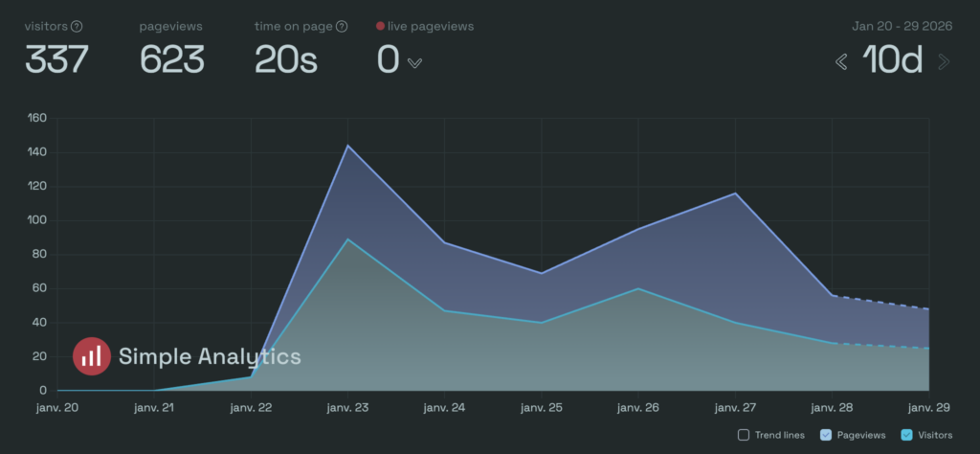The width and height of the screenshot is (980, 454).
Task: Click the Simple Analytics watermark text
Action: pyautogui.click(x=210, y=357)
